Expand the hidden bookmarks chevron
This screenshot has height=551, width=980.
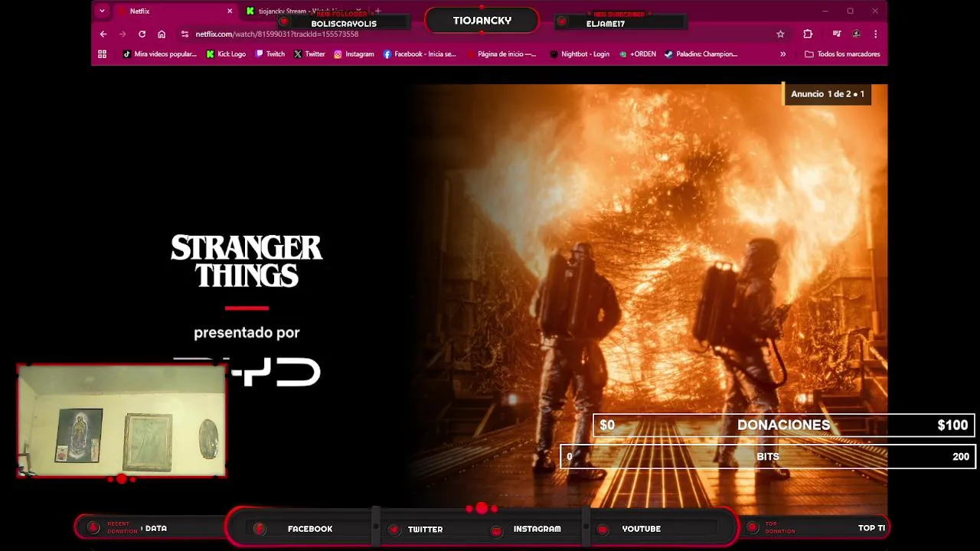click(782, 54)
